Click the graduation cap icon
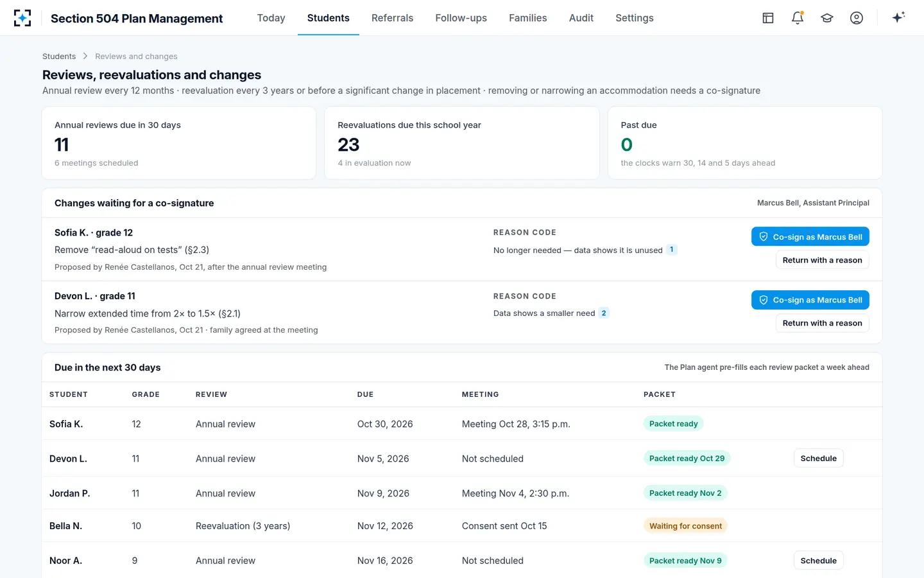Image resolution: width=924 pixels, height=578 pixels. pyautogui.click(x=827, y=18)
